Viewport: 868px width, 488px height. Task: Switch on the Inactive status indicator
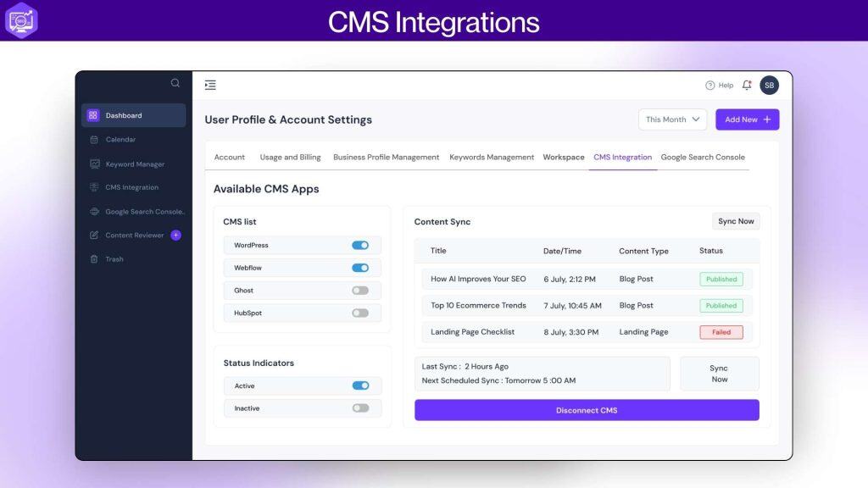tap(359, 408)
